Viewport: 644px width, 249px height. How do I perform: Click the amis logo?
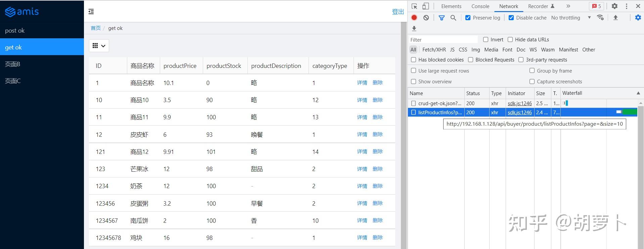(22, 12)
